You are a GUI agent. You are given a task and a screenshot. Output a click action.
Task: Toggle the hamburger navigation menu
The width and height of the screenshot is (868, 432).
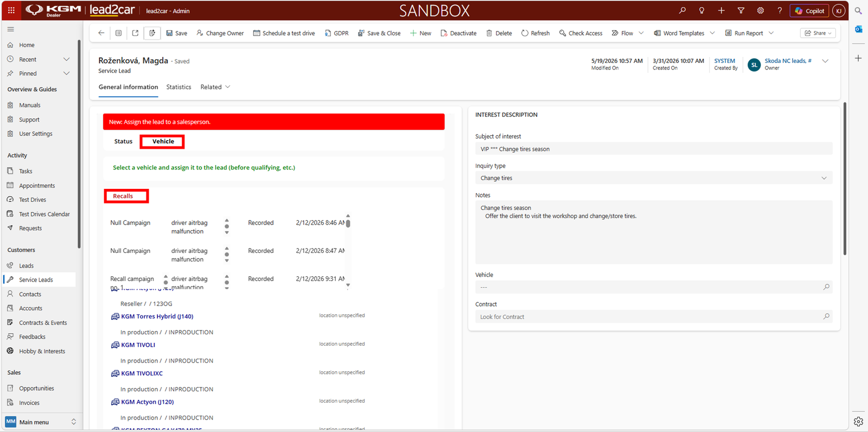pyautogui.click(x=11, y=29)
